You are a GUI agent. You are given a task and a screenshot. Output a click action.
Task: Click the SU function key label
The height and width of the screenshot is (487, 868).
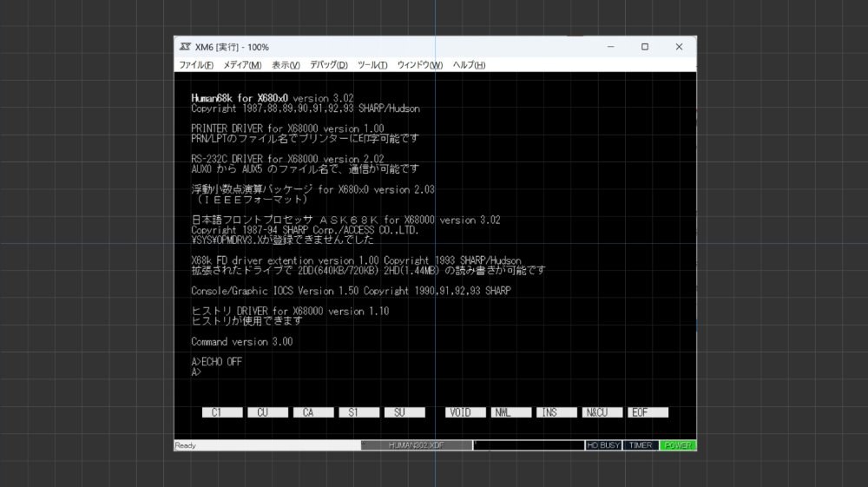[404, 412]
